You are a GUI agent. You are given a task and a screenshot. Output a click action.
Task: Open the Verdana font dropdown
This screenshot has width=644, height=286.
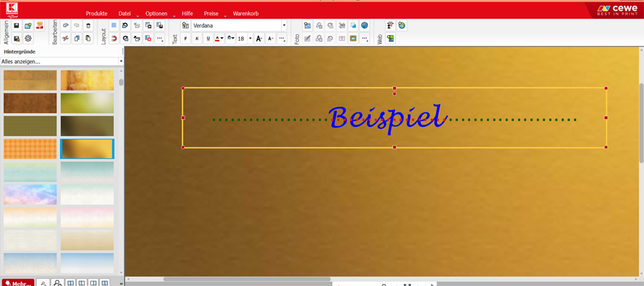[239, 26]
